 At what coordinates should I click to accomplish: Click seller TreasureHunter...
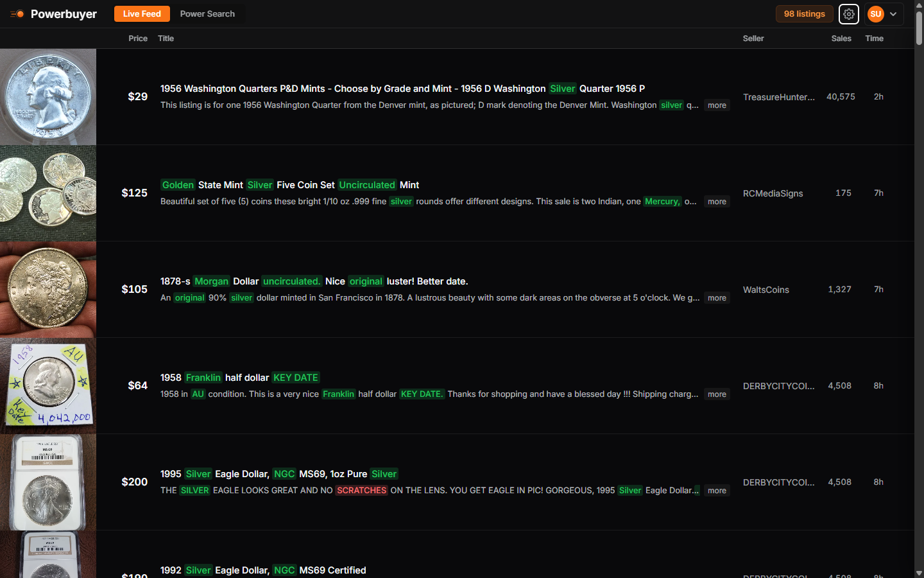click(x=779, y=97)
